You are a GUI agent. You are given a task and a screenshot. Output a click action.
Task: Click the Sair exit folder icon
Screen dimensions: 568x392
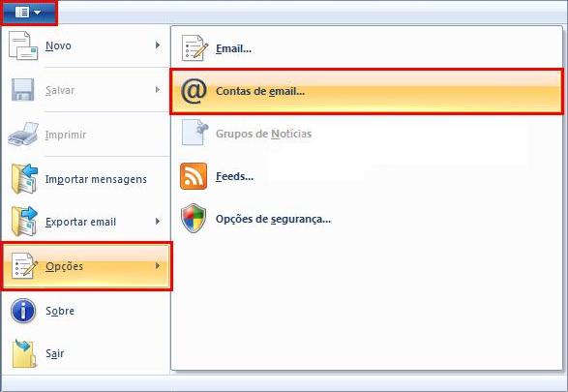coord(24,353)
